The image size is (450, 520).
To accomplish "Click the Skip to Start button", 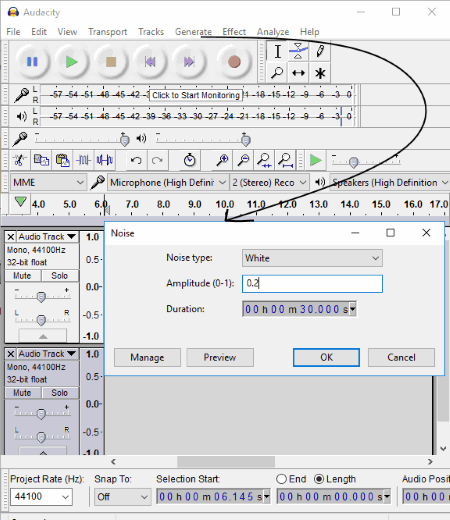I will [150, 62].
